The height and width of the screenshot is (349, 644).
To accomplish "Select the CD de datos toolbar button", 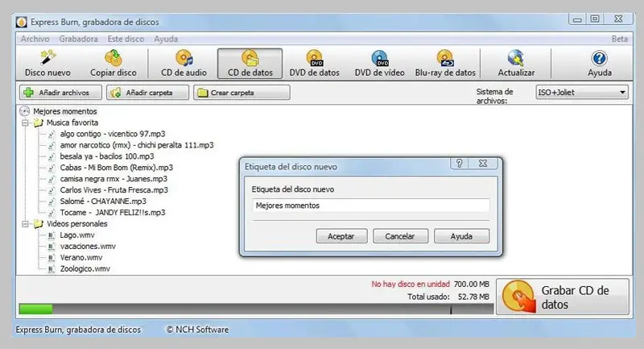I will [250, 64].
